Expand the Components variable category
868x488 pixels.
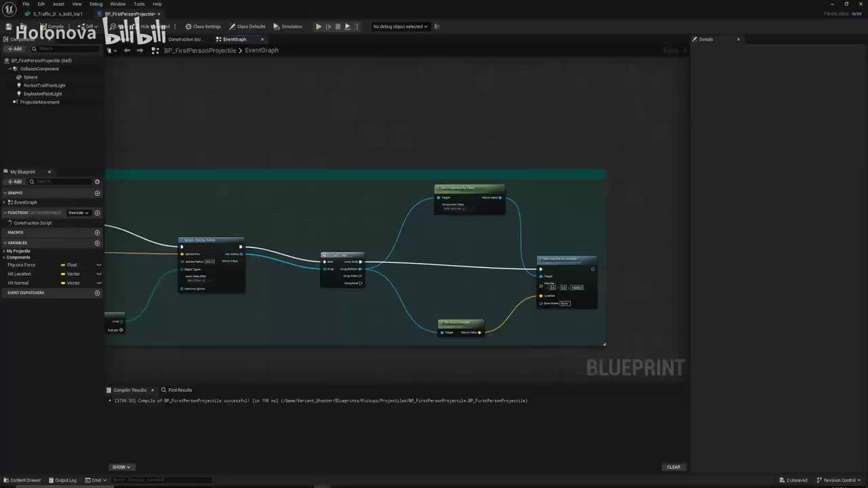click(5, 257)
